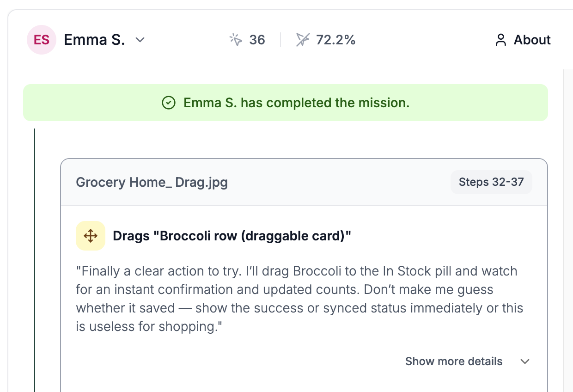This screenshot has height=392, width=573.
Task: Open the Emma S. persona dropdown chevron
Action: tap(140, 40)
